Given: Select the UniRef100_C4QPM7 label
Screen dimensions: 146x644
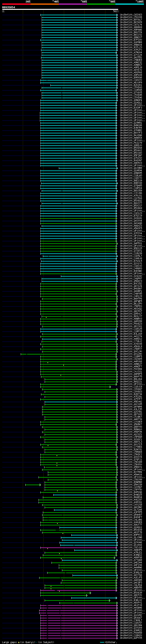Looking at the screenshot, I should point(131,279).
